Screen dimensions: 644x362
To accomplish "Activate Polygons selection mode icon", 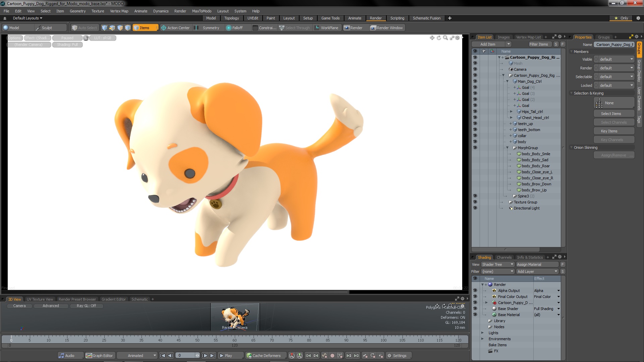I will point(120,28).
